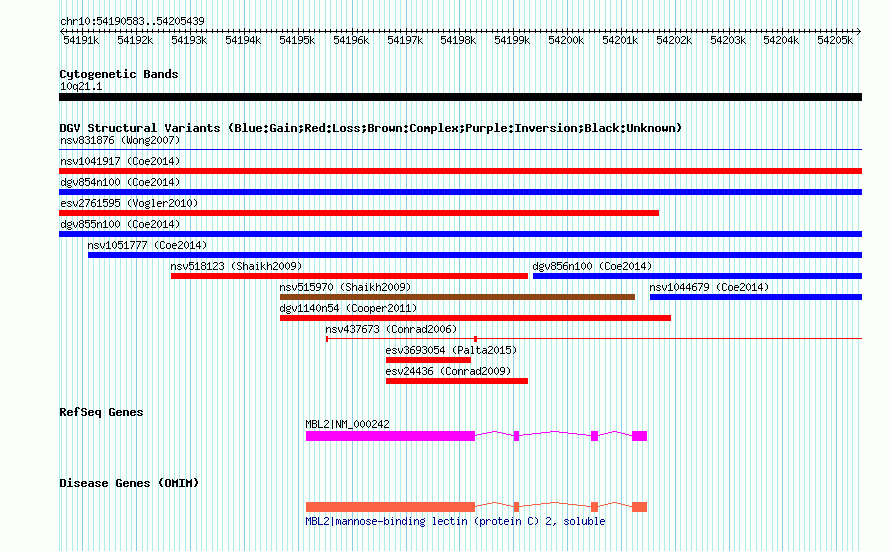Click the red nsv518123 loss bar
This screenshot has height=551, width=890.
(x=349, y=276)
